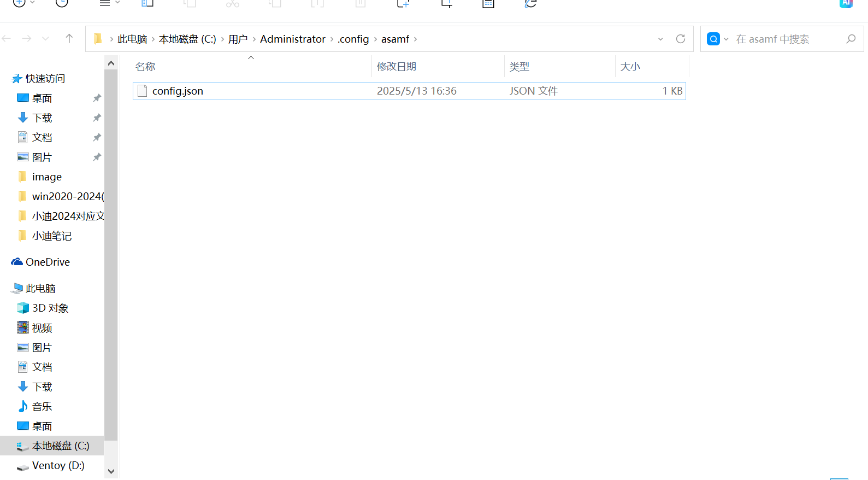Open 此电脑 in the address breadcrumb
Image resolution: width=868 pixels, height=480 pixels.
(132, 39)
